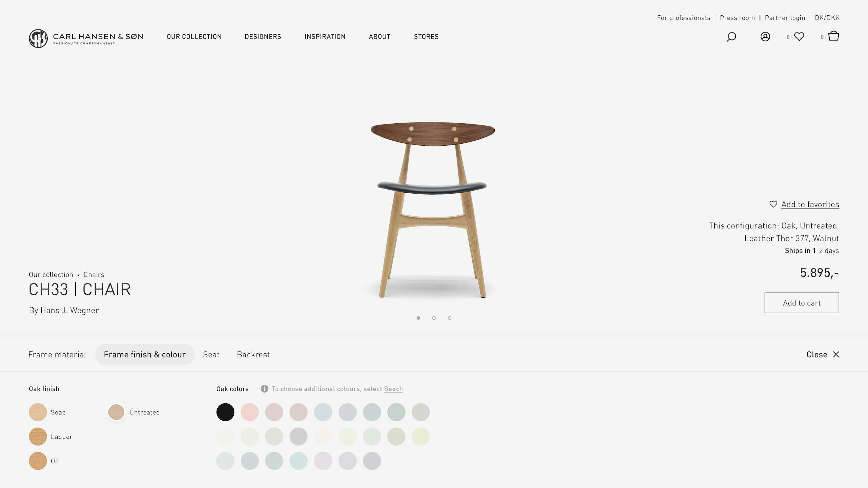Open the search magnifier icon
This screenshot has width=868, height=488.
click(x=731, y=36)
